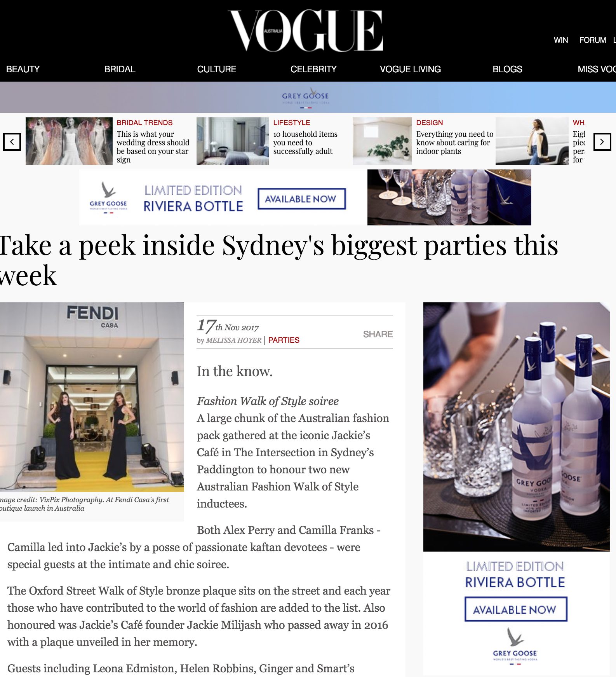616x677 pixels.
Task: Open the Vogue Australia logo homepage
Action: click(306, 31)
